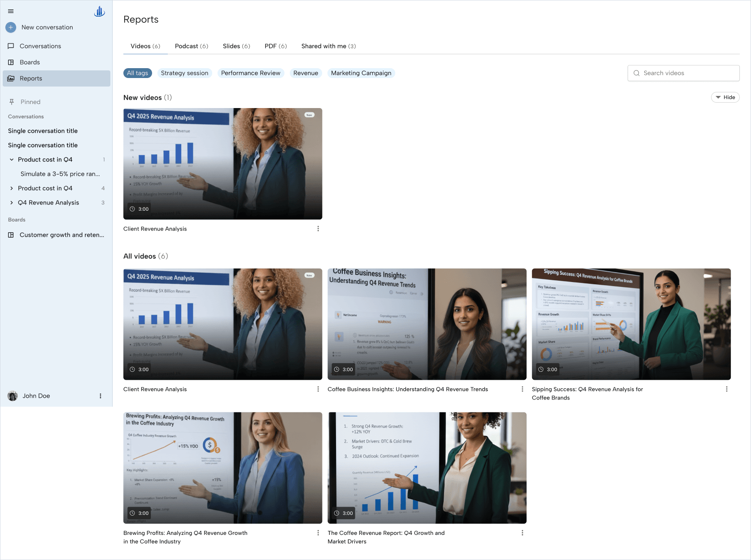Play the new Client Revenue Analysis thumbnail
Screen dimensions: 751x560
click(x=223, y=164)
